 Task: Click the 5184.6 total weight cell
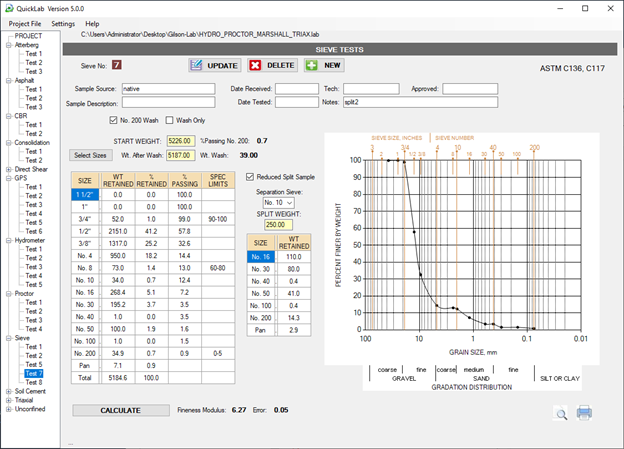118,378
